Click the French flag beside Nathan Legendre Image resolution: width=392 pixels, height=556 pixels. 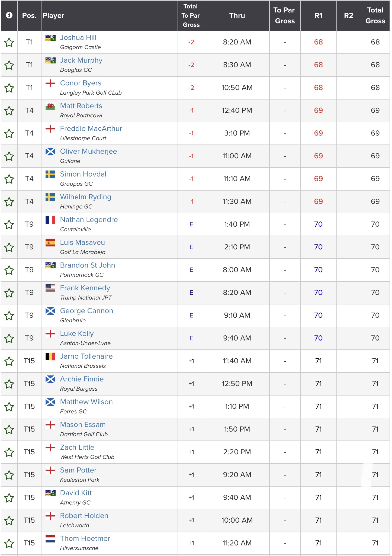tap(50, 220)
